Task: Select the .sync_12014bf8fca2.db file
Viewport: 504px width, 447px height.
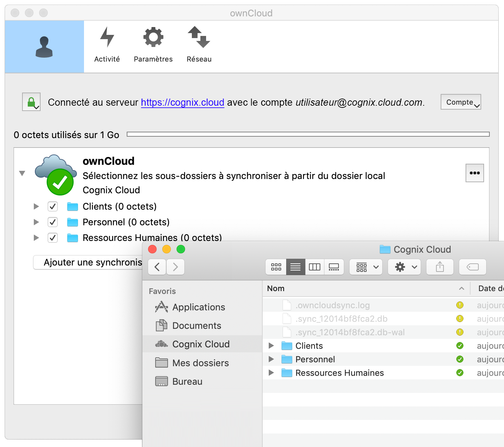Action: [383, 319]
